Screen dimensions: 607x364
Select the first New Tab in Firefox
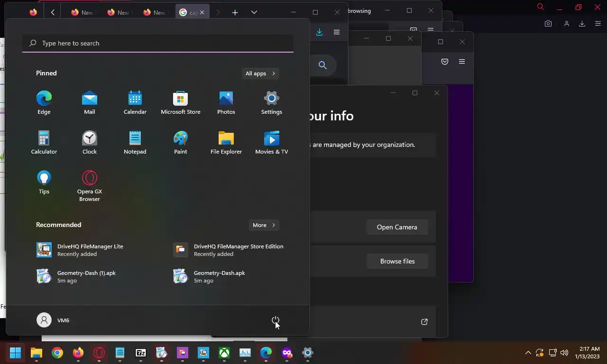point(82,12)
